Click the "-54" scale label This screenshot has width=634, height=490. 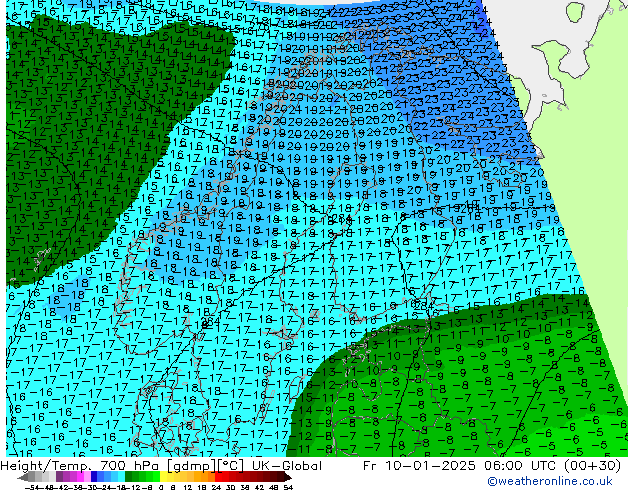point(32,487)
